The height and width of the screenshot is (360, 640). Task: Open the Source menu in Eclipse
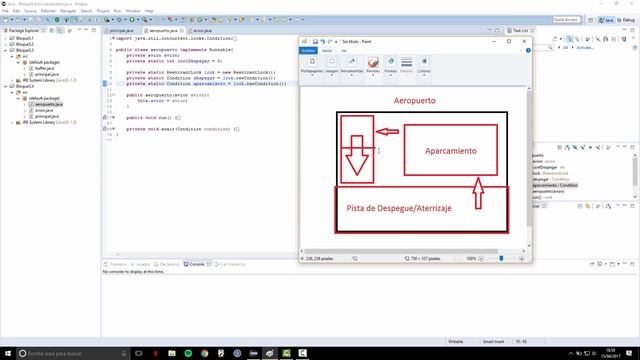(x=30, y=11)
